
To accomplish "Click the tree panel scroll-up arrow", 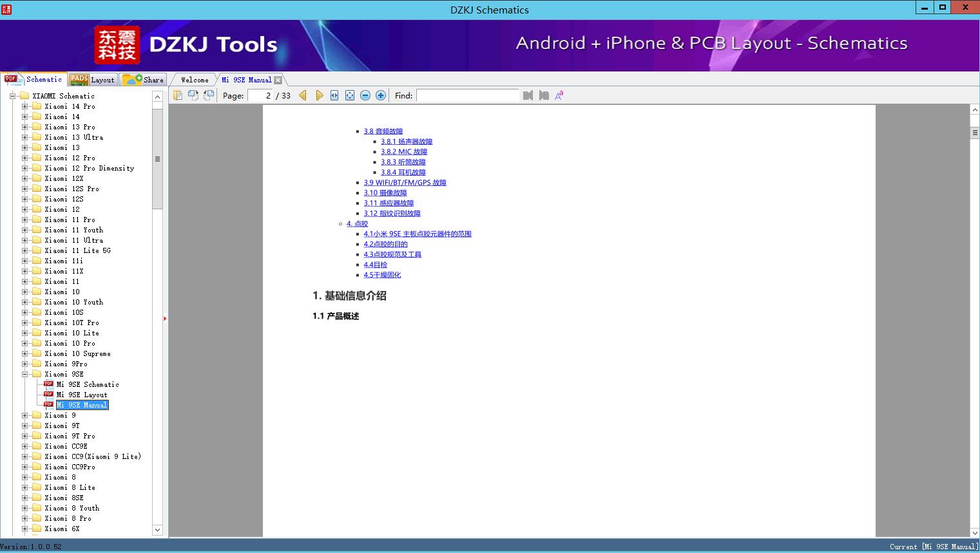I will (157, 97).
